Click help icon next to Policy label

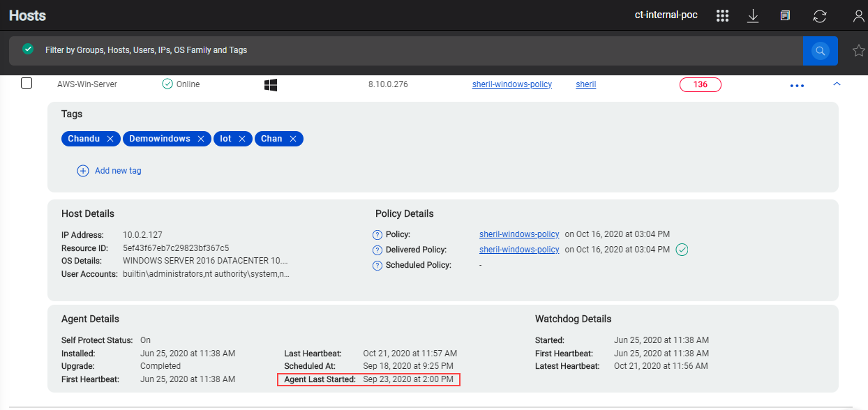click(377, 235)
